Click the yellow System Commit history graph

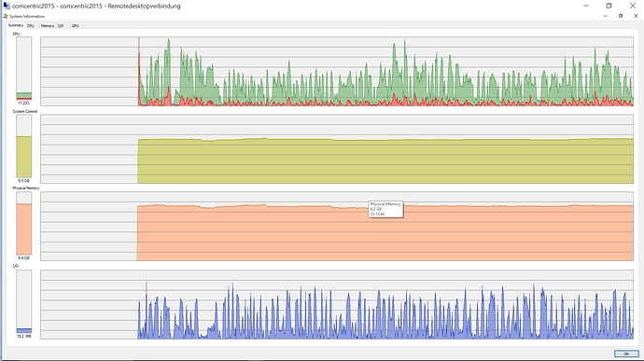pyautogui.click(x=337, y=148)
